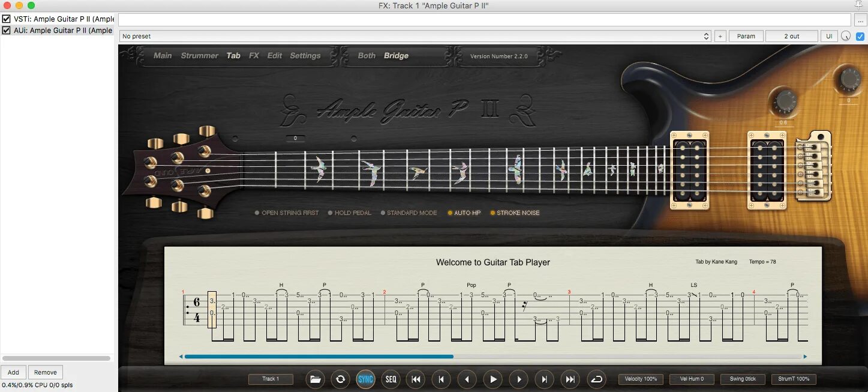
Task: Open the Settings tab
Action: click(305, 55)
